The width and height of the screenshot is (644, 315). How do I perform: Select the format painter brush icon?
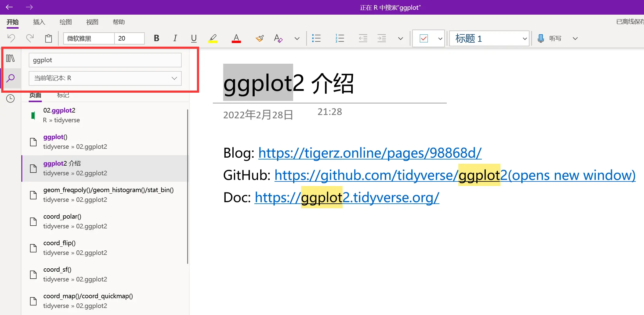pyautogui.click(x=260, y=38)
